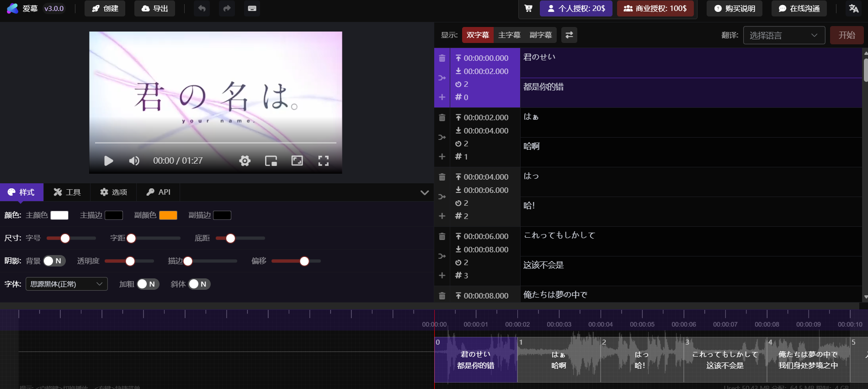Toggle the 加粗 bold switch
The height and width of the screenshot is (389, 868).
click(148, 284)
